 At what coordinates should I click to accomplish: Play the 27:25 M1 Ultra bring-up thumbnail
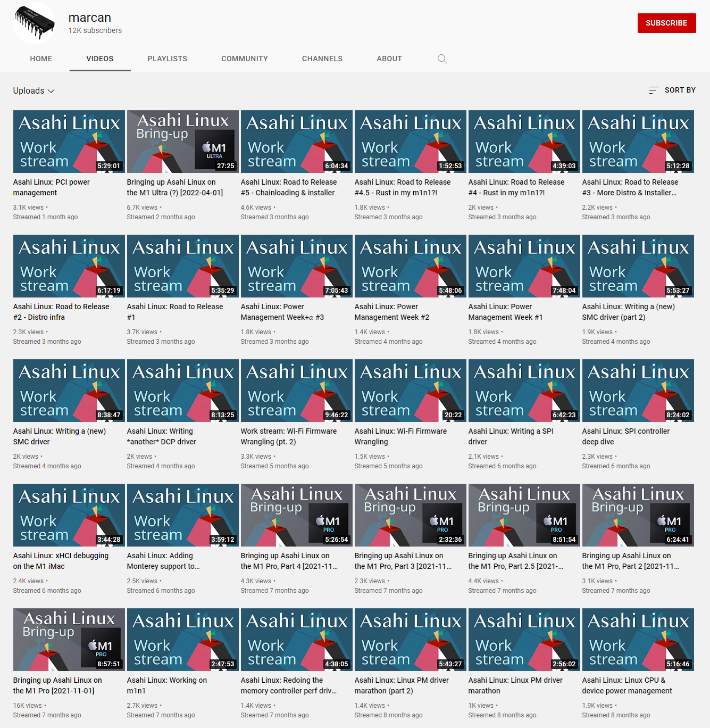click(x=183, y=142)
